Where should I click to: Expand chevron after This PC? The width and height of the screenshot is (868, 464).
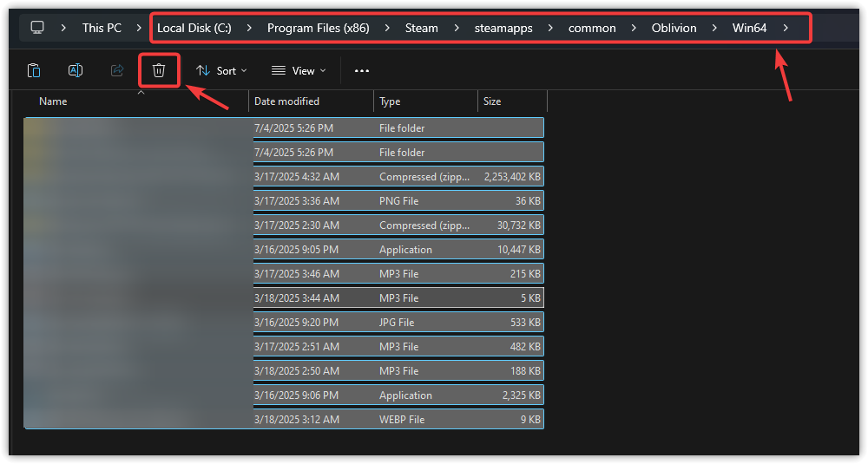[139, 28]
